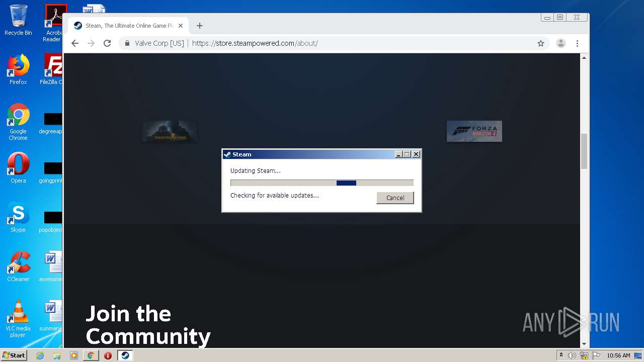644x362 pixels.
Task: View Valve Corp site security padlock
Action: click(x=127, y=43)
